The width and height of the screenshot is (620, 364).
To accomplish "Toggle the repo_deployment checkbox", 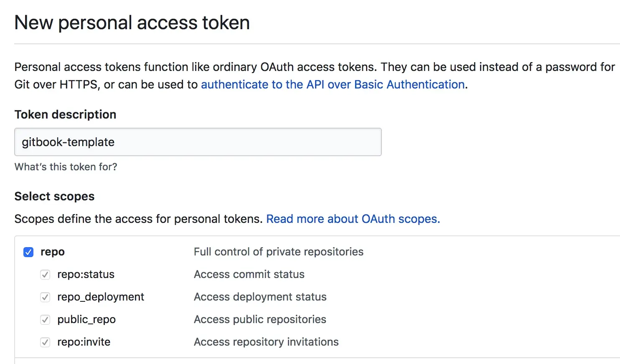I will [45, 297].
